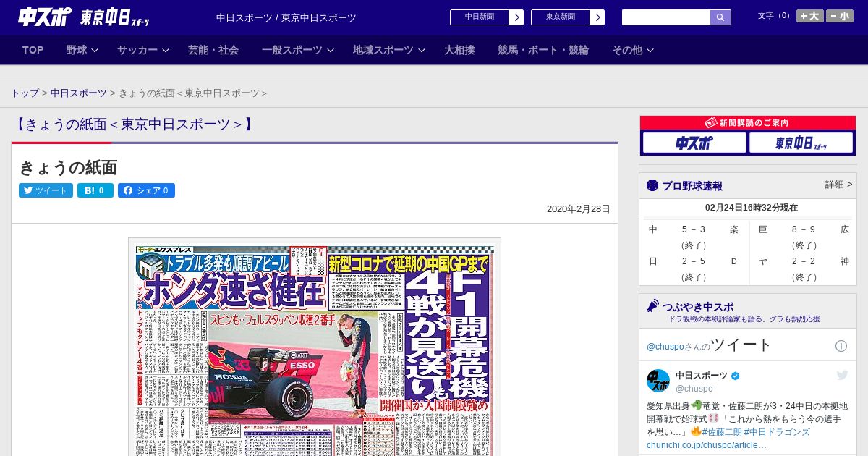
Task: Click the verified badge beside 中日スポーツ
Action: click(736, 376)
